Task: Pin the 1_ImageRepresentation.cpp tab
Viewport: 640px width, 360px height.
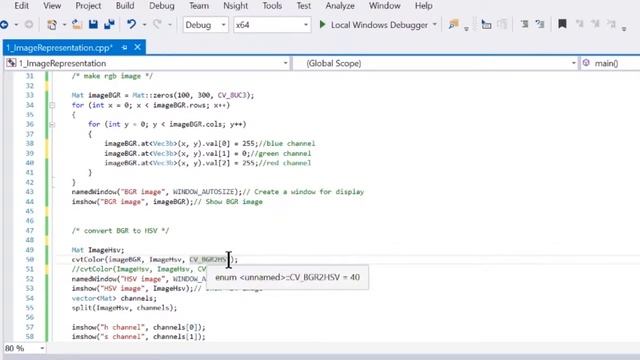Action: 124,48
